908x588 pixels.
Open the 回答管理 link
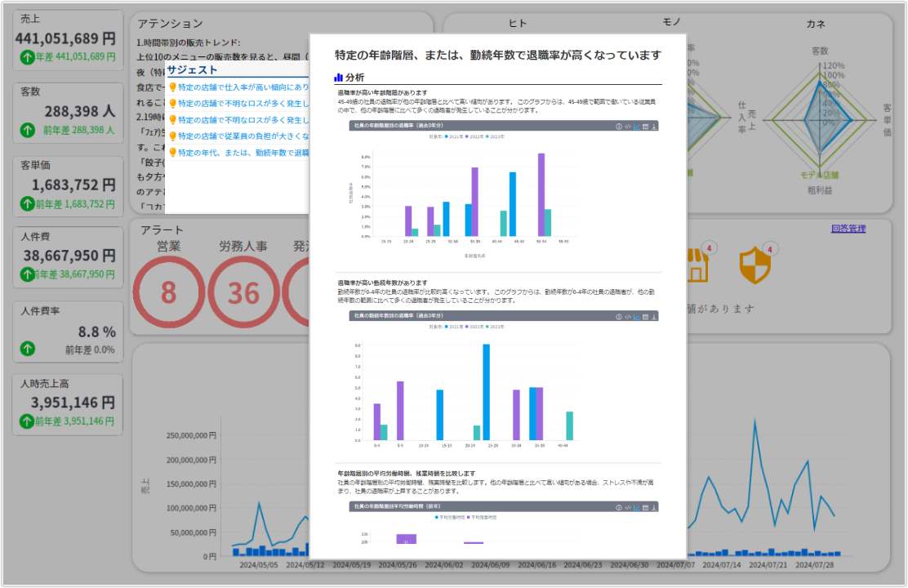848,229
